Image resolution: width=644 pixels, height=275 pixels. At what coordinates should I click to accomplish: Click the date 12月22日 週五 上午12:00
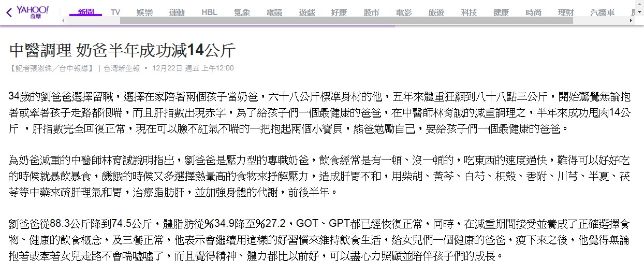click(x=193, y=68)
